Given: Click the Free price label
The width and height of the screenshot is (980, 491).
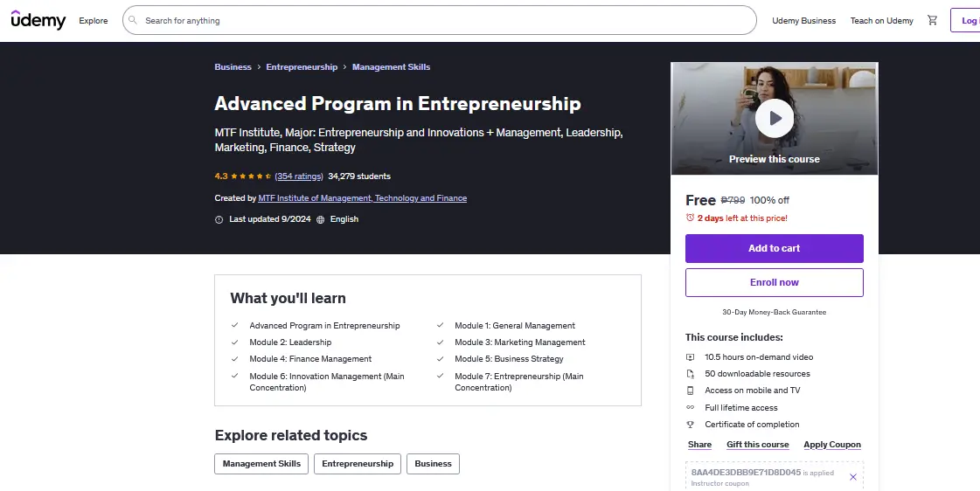Looking at the screenshot, I should point(700,200).
